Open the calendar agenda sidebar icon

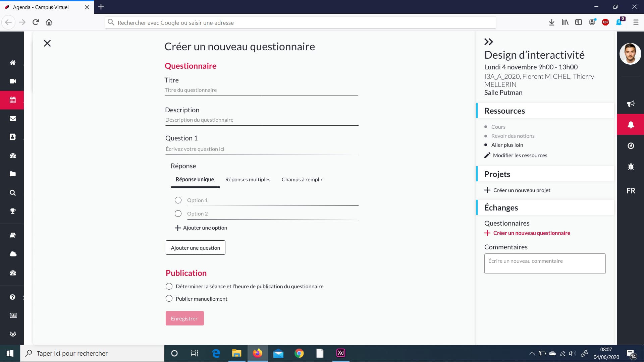[x=12, y=100]
